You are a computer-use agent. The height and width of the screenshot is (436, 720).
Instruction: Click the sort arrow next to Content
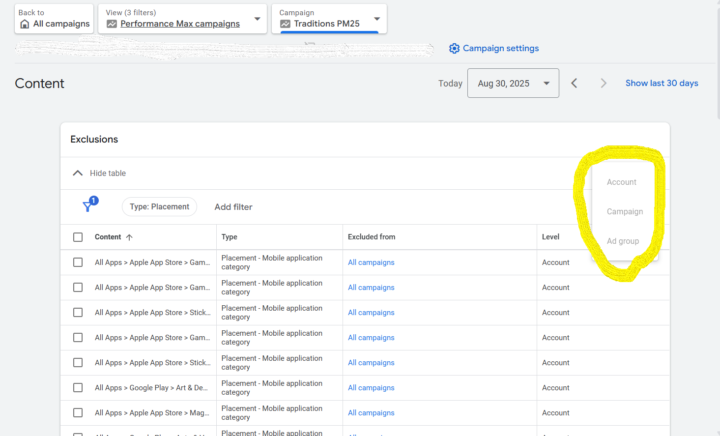coord(130,237)
